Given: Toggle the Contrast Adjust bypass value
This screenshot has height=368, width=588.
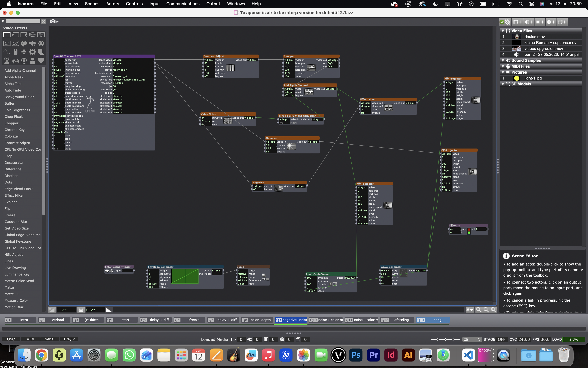Looking at the screenshot, I should tap(209, 76).
